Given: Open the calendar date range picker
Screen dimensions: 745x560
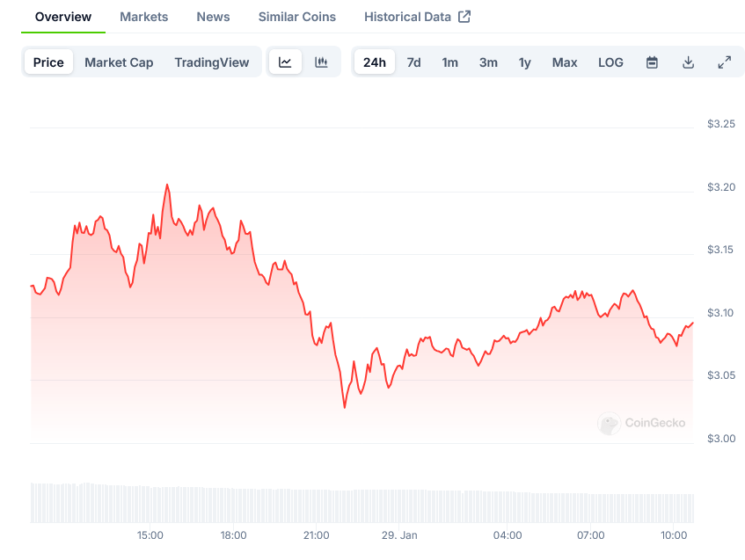Looking at the screenshot, I should pyautogui.click(x=652, y=62).
